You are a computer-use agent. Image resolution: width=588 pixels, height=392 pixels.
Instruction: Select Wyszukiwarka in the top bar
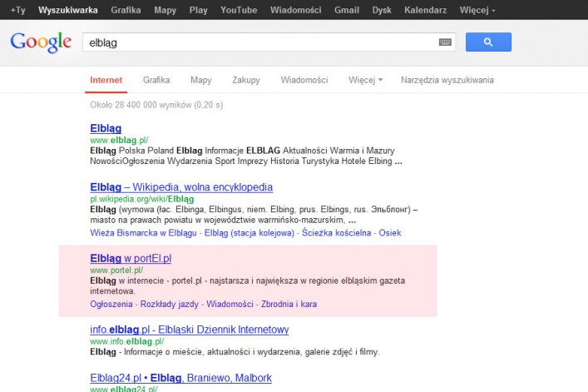click(x=68, y=10)
